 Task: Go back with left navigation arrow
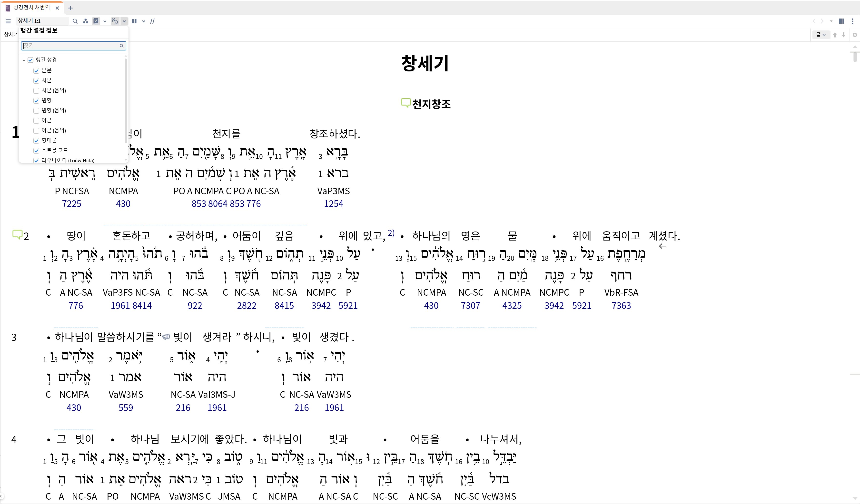[814, 21]
